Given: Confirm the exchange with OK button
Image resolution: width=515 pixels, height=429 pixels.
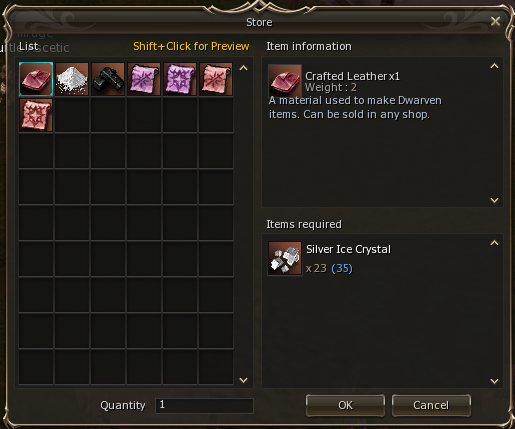Looking at the screenshot, I should pos(345,405).
